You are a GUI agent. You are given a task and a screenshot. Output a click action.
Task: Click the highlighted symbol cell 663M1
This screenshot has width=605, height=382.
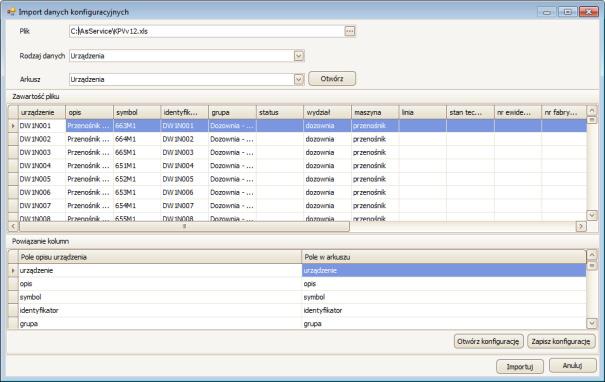click(137, 126)
